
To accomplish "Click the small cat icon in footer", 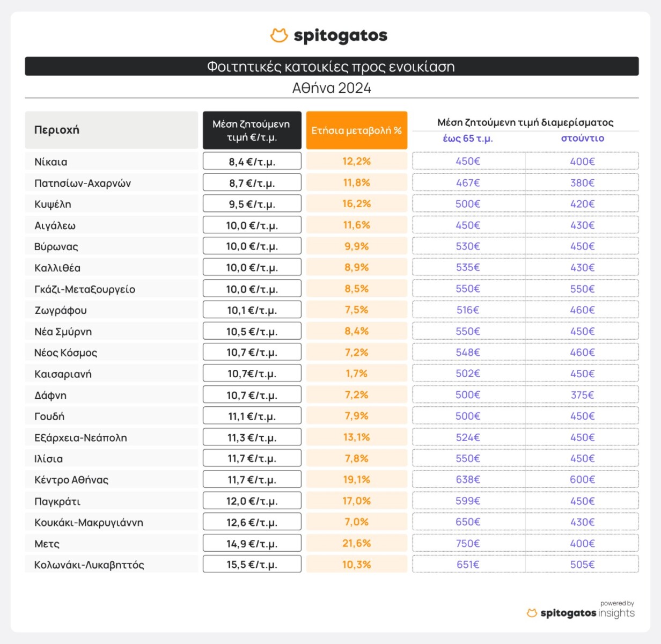I will coord(532,613).
